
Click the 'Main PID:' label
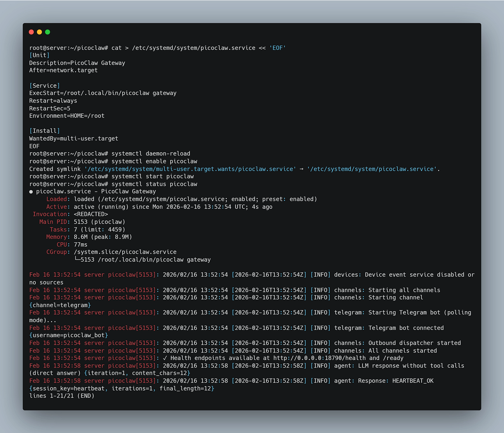[55, 222]
